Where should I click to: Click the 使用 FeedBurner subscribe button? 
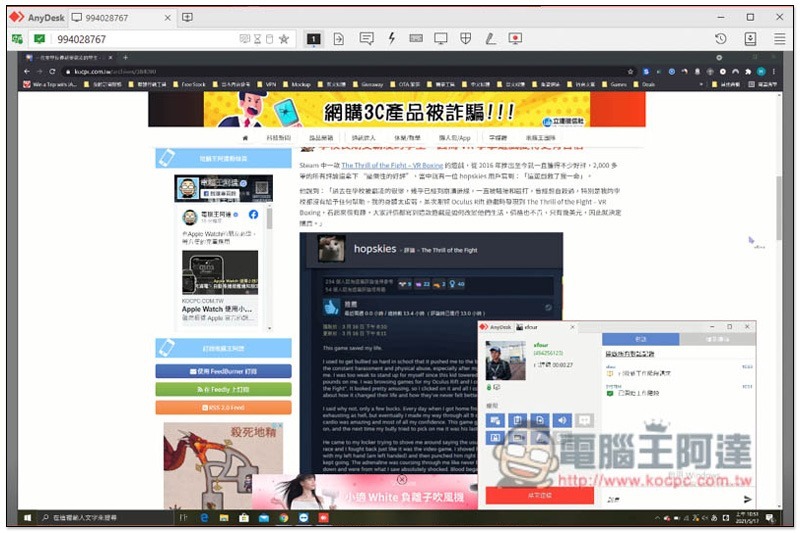pyautogui.click(x=223, y=371)
